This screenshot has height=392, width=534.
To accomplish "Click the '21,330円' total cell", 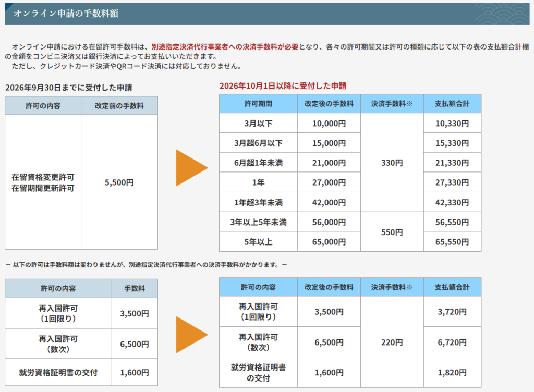I will pyautogui.click(x=452, y=163).
